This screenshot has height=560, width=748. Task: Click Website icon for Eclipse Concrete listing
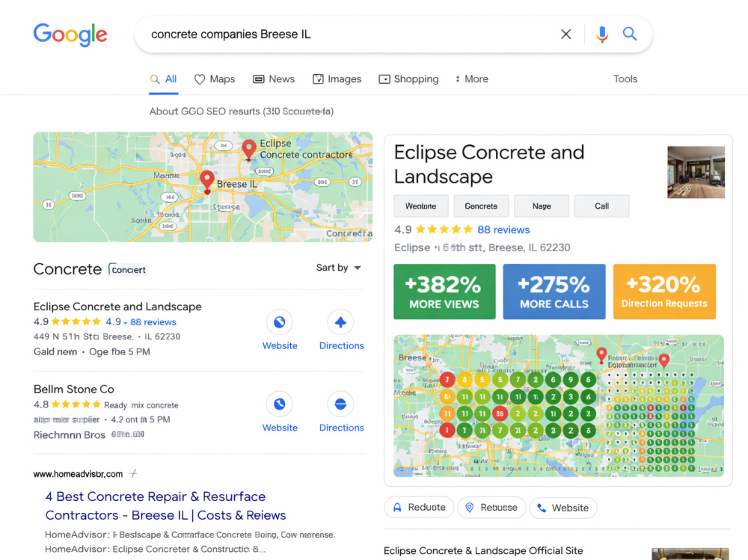[280, 322]
